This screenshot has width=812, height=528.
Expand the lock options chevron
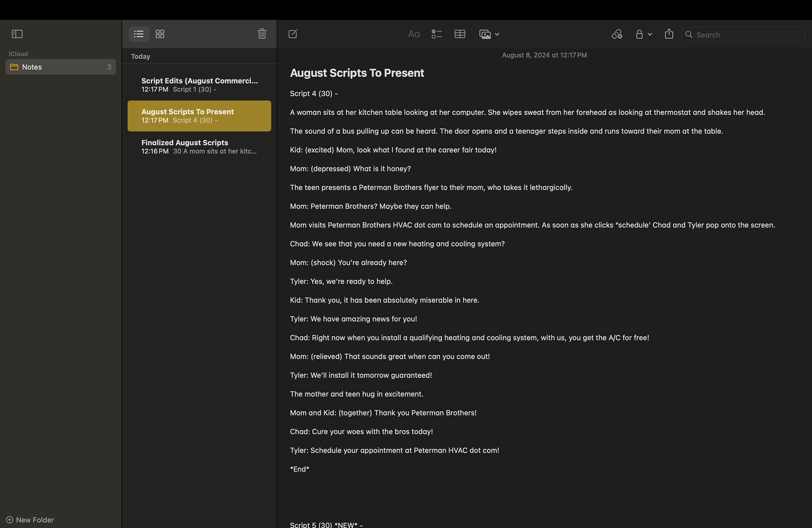pyautogui.click(x=650, y=34)
